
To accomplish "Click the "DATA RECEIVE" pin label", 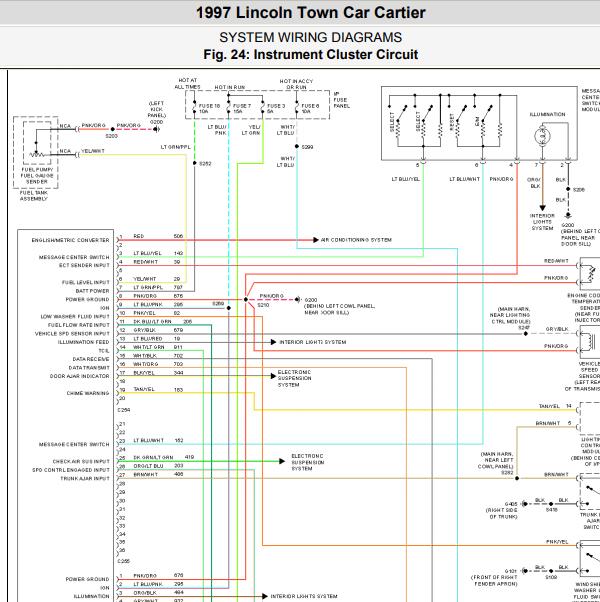I will [91, 359].
